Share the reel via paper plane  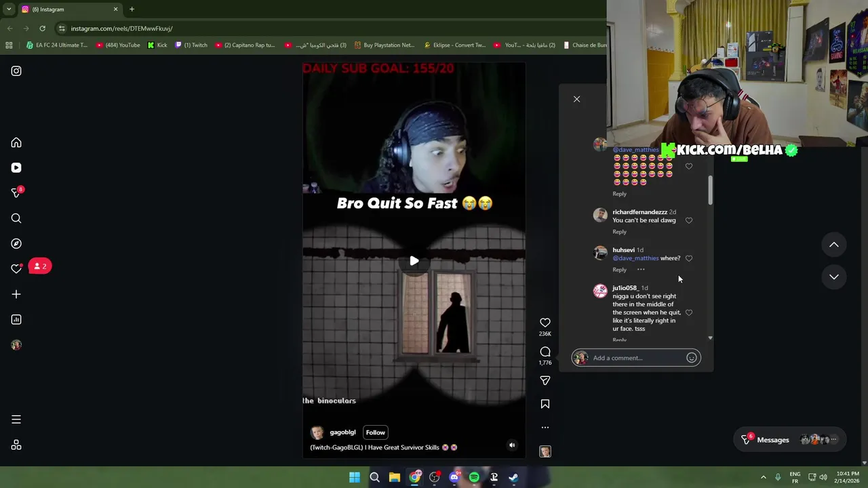(545, 380)
